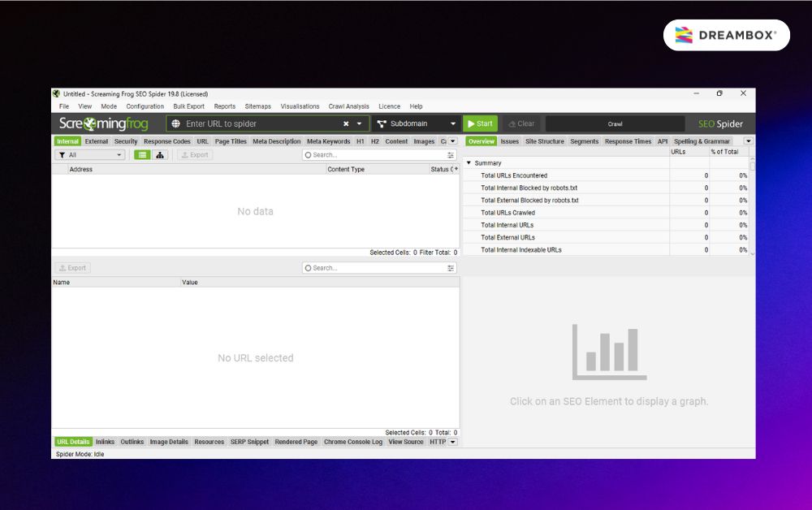Click the Clear button

521,123
